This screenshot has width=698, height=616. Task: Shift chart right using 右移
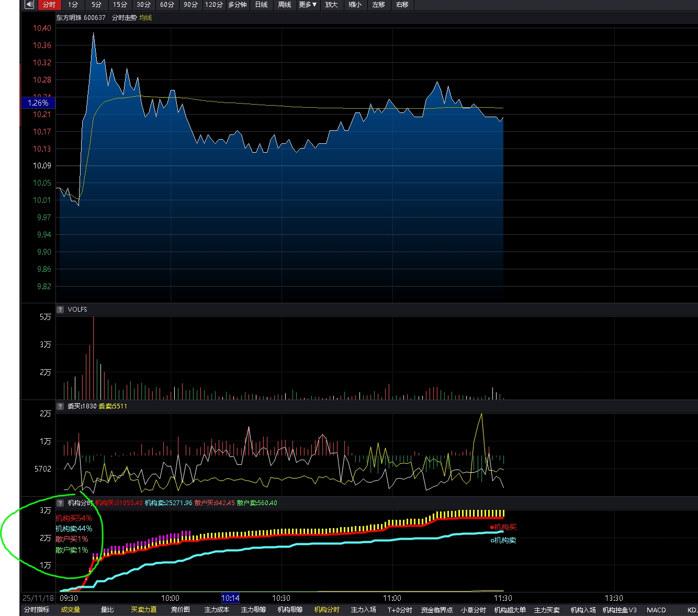coord(402,5)
